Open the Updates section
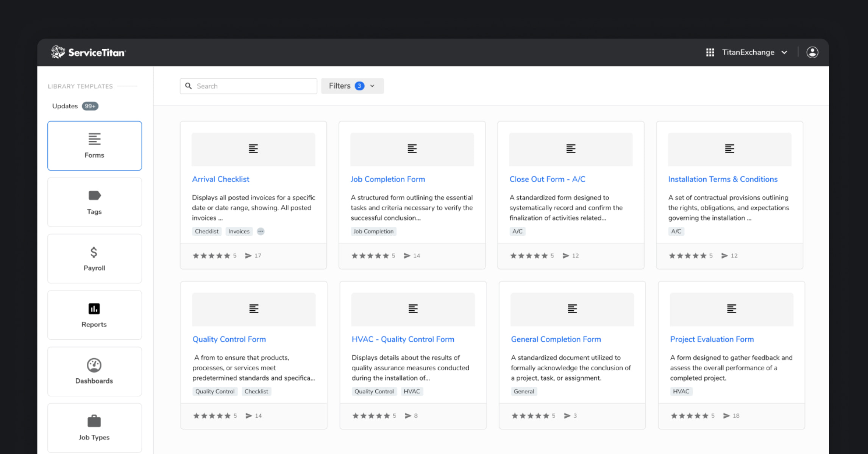The height and width of the screenshot is (454, 868). coord(75,106)
